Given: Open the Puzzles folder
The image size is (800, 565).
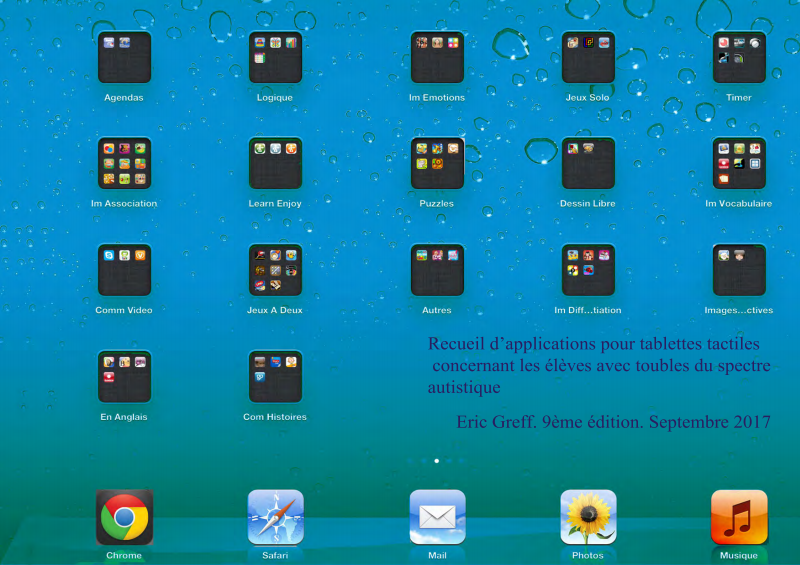Looking at the screenshot, I should pos(437,163).
